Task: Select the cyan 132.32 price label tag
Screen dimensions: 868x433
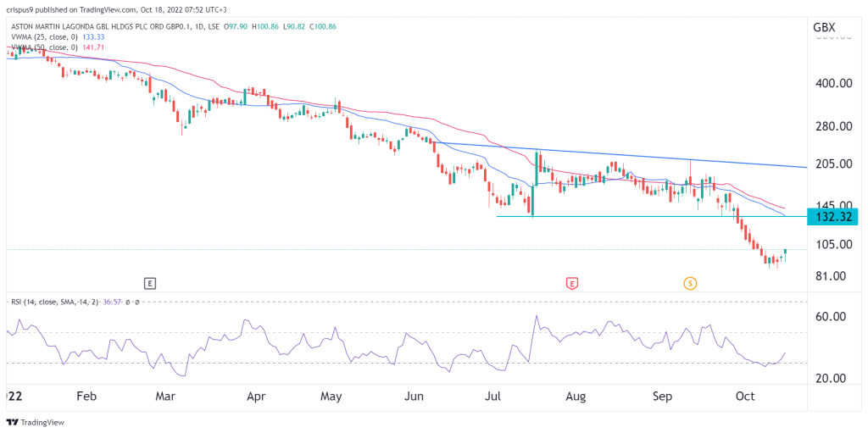Action: [x=833, y=217]
